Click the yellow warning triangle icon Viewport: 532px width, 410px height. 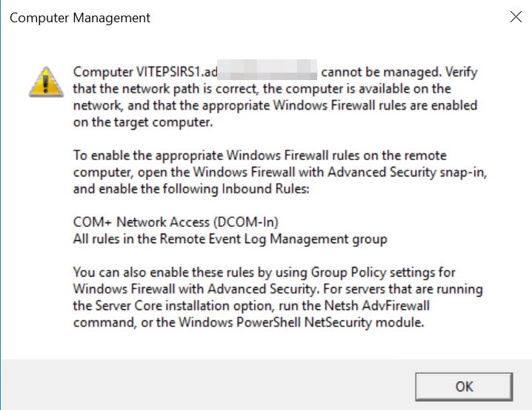tap(46, 82)
